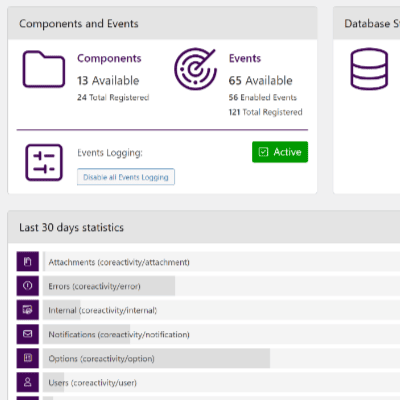This screenshot has height=400, width=400.
Task: Click the Errors component icon
Action: click(28, 286)
